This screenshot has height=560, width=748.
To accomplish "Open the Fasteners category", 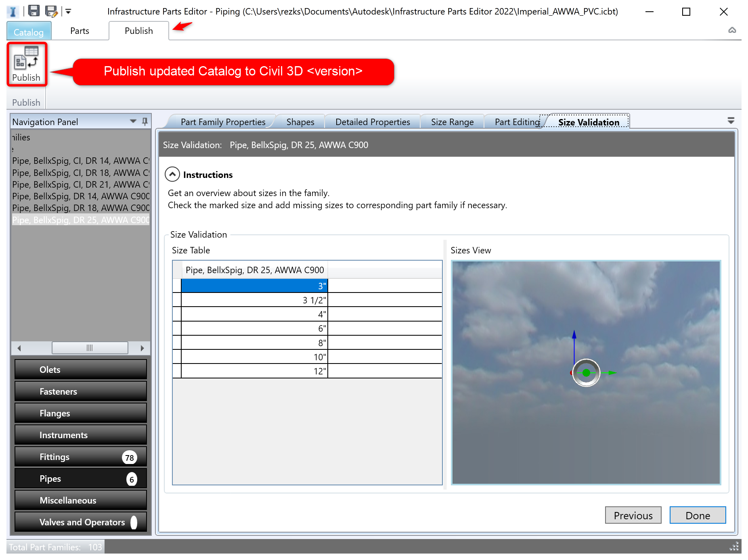I will tap(81, 391).
